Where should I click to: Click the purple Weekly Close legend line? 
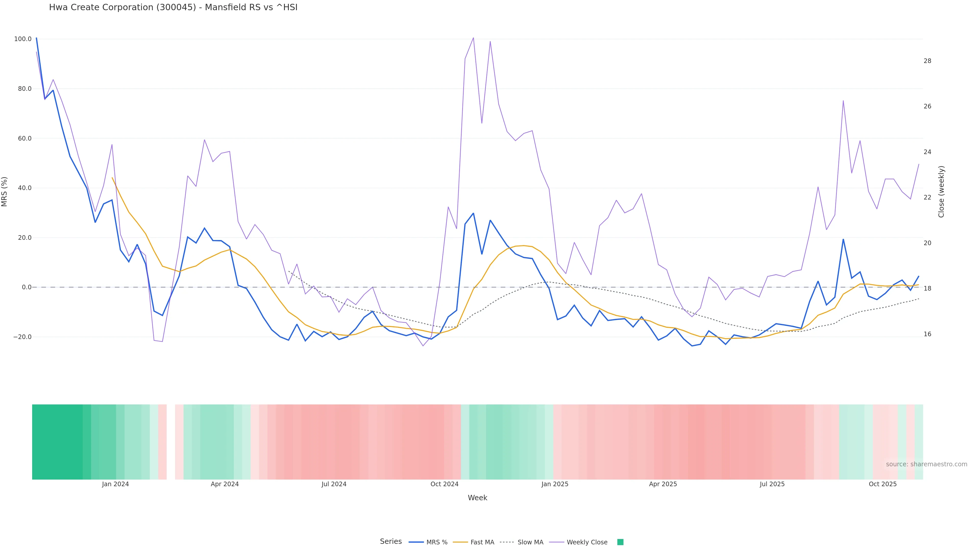557,542
